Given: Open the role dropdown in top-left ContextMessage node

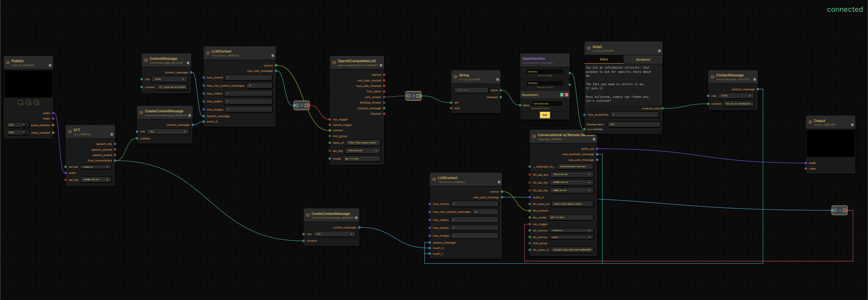Looking at the screenshot, I should (x=169, y=79).
